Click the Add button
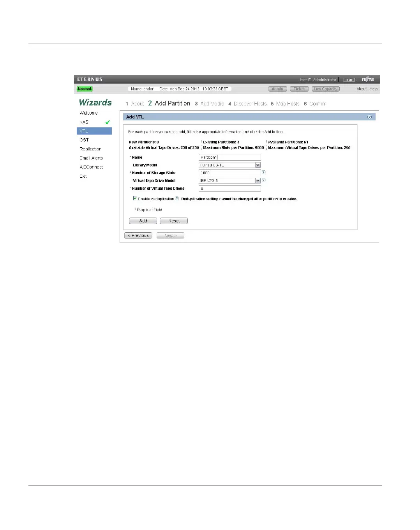 (x=143, y=221)
